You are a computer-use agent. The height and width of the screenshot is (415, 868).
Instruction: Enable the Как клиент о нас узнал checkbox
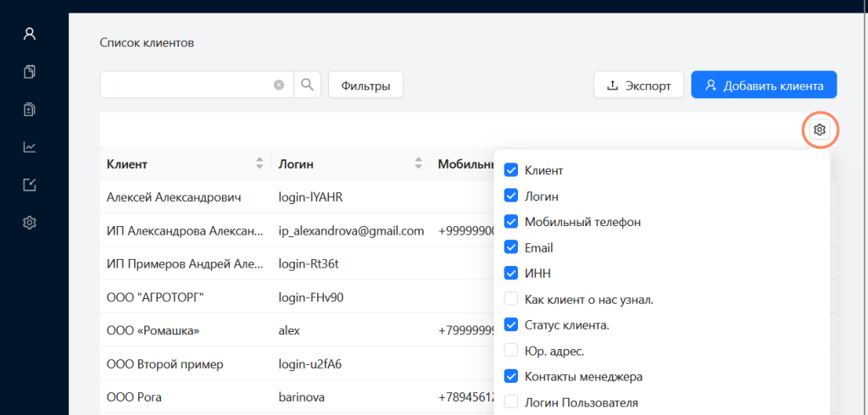pos(511,299)
